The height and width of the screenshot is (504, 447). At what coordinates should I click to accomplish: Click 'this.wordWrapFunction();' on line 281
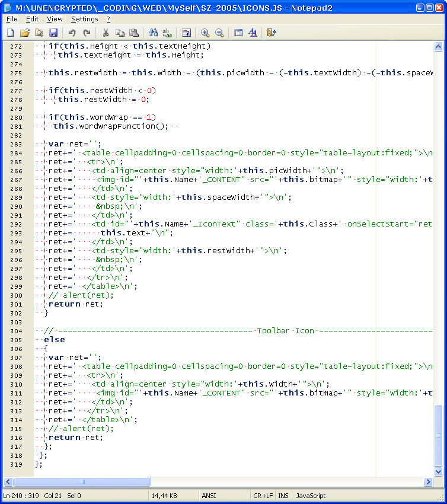click(x=110, y=126)
